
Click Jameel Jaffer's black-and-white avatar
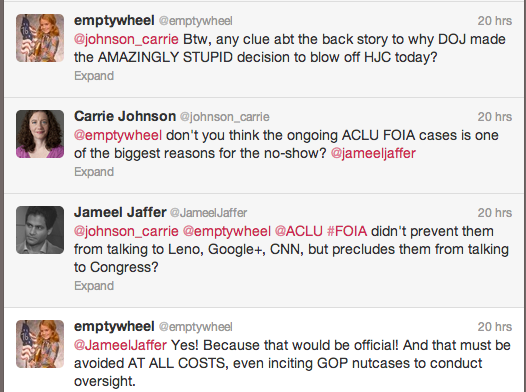[x=40, y=230]
